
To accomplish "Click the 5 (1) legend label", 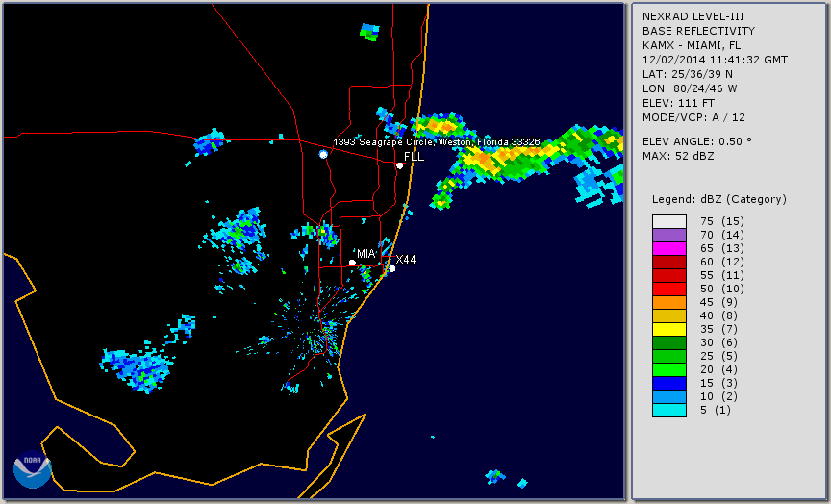I will [717, 410].
